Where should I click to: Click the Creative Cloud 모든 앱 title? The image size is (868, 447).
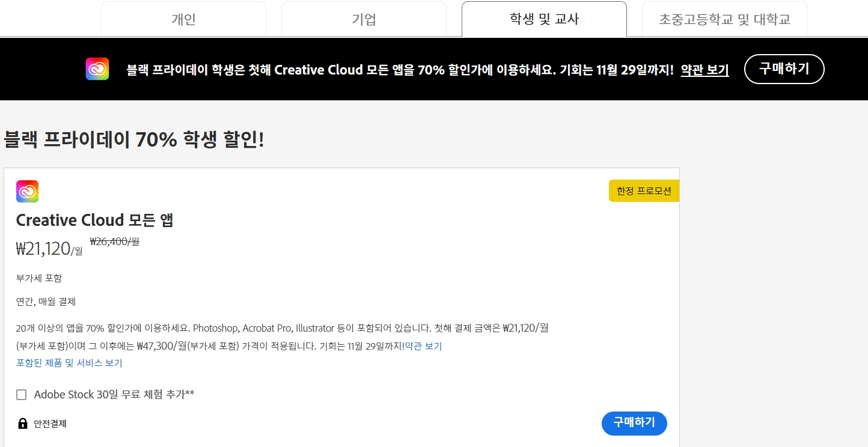(95, 220)
